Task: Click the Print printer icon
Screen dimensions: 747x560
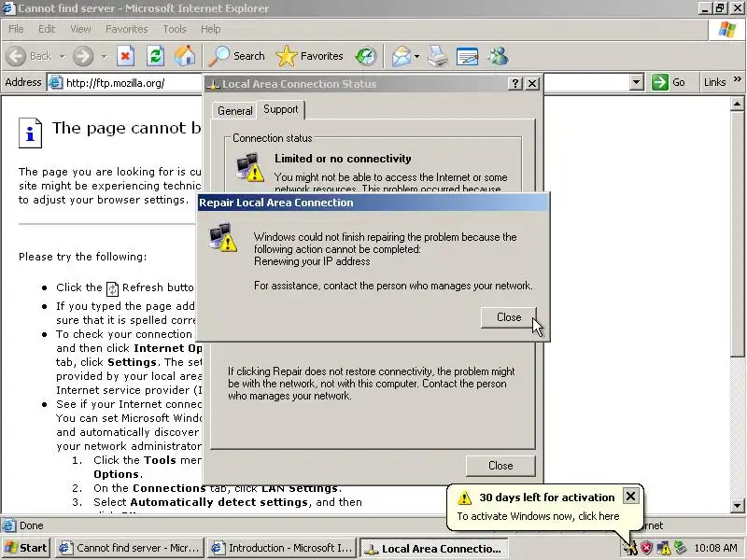Action: [437, 56]
